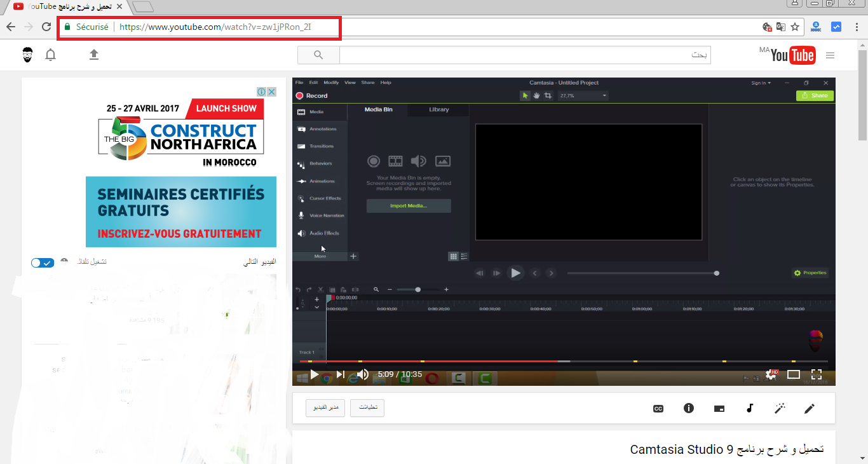
Task: Focus the YouTube search field
Action: (x=525, y=55)
